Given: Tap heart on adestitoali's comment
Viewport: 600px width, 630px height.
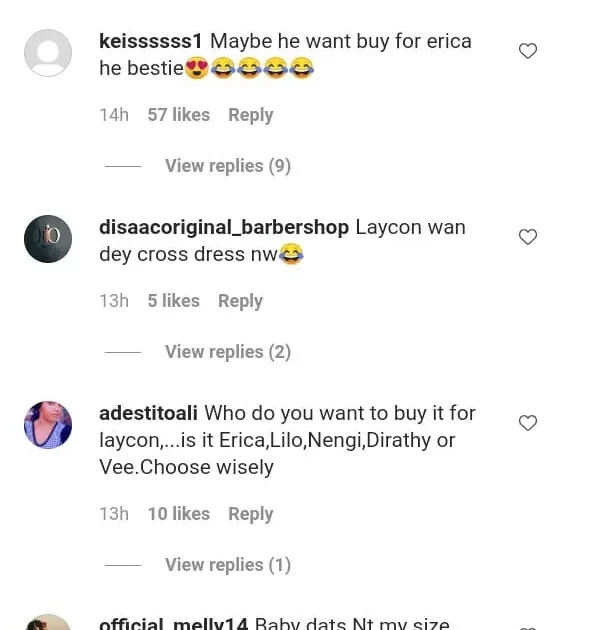Looking at the screenshot, I should pyautogui.click(x=528, y=423).
